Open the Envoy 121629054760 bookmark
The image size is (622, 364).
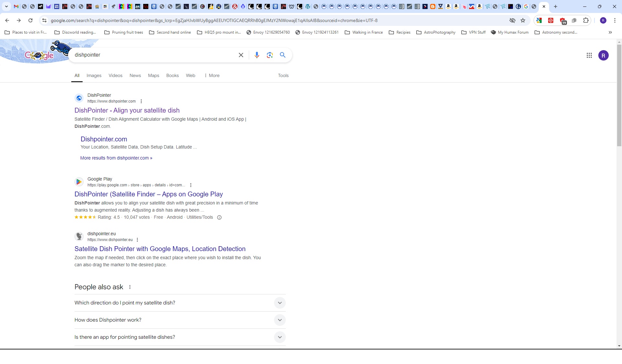pyautogui.click(x=268, y=32)
